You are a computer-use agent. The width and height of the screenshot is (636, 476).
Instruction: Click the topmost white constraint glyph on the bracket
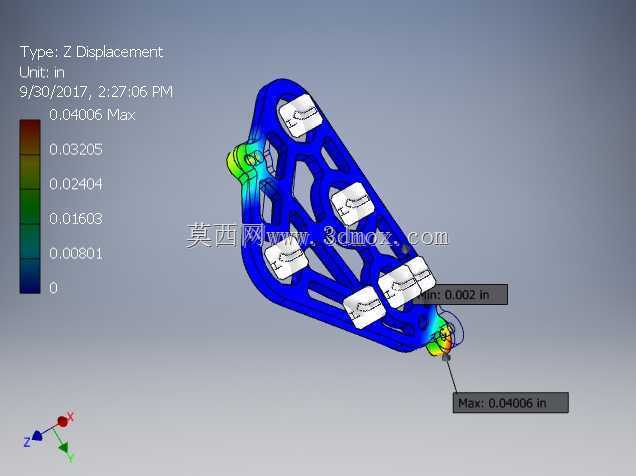click(x=301, y=116)
